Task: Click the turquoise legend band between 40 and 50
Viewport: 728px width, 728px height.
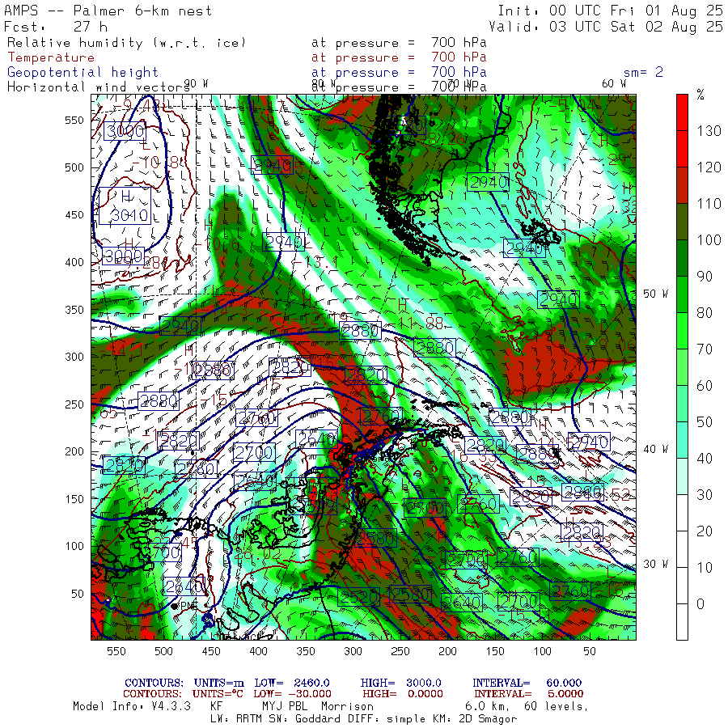Action: 682,440
